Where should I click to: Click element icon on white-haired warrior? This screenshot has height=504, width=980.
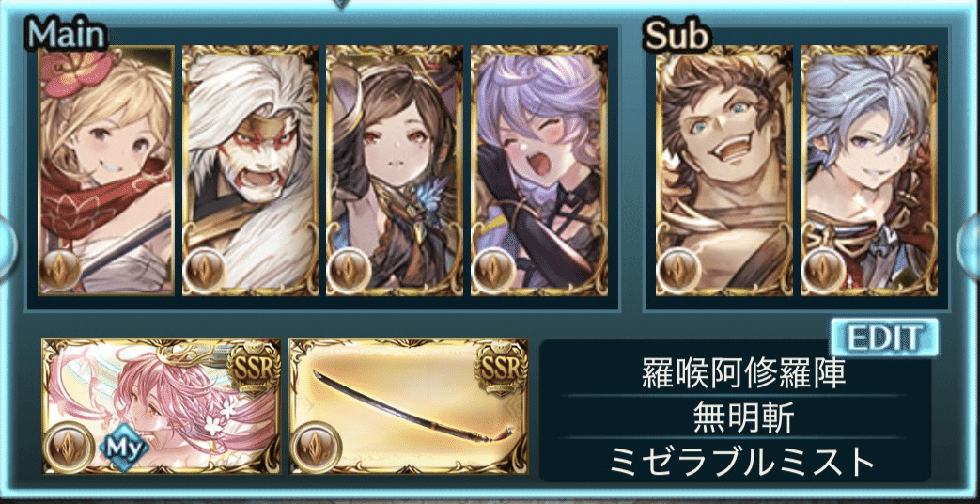[205, 270]
